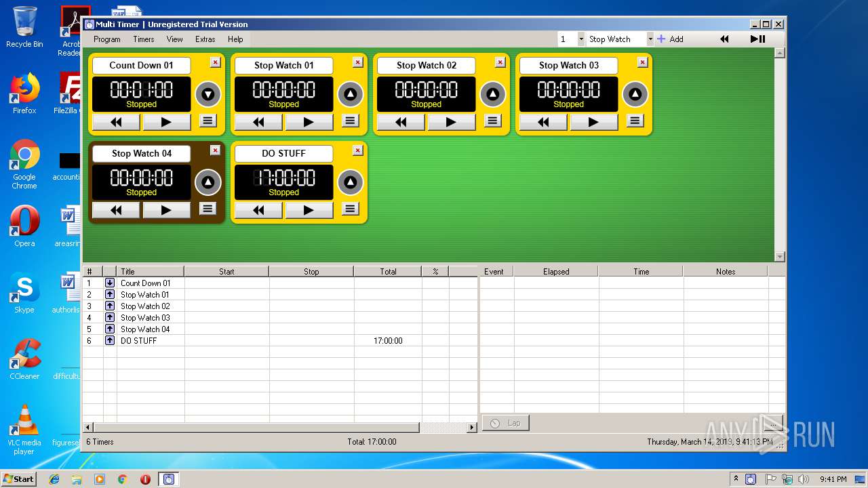
Task: Start the Stop Watch 01 timer
Action: tap(309, 122)
